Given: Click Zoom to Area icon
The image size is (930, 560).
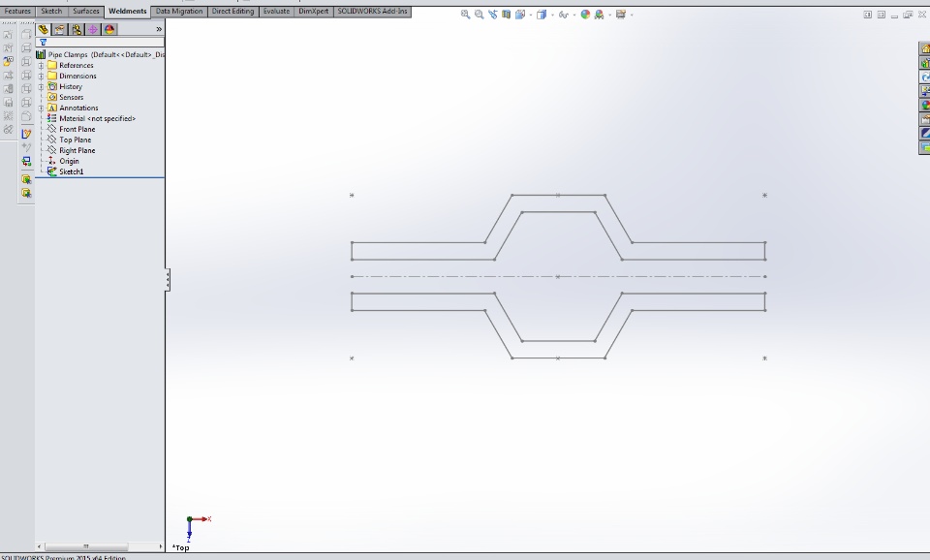Looking at the screenshot, I should [x=480, y=15].
